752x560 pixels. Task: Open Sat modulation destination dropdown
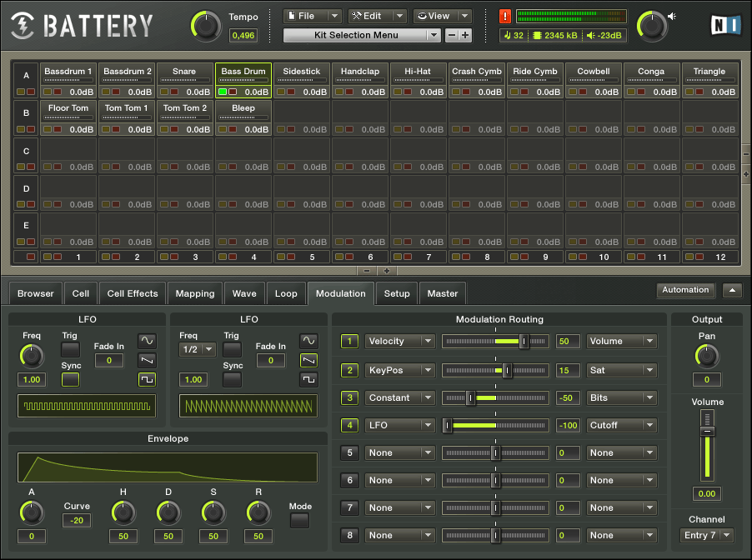[622, 370]
